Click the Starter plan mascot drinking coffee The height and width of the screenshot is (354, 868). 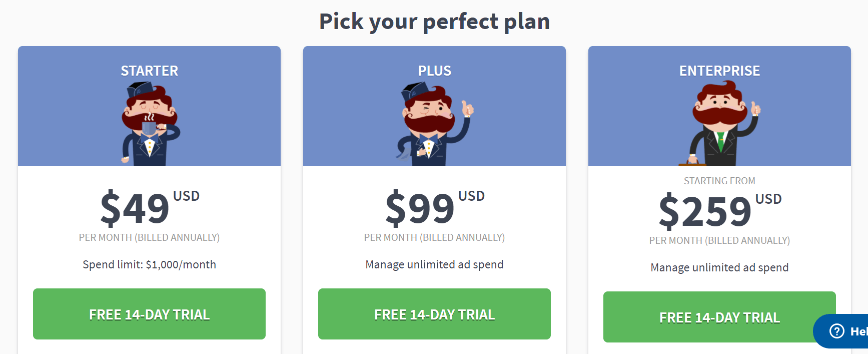coord(150,124)
